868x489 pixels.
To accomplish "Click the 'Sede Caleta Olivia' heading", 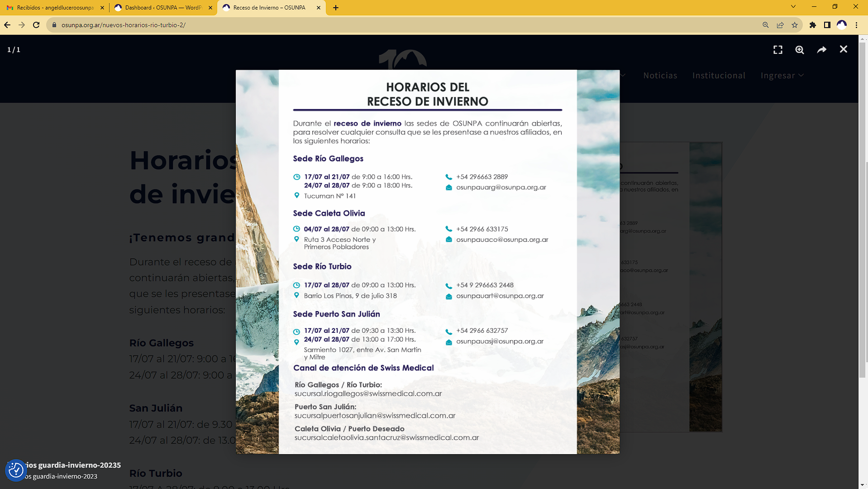I will 329,213.
